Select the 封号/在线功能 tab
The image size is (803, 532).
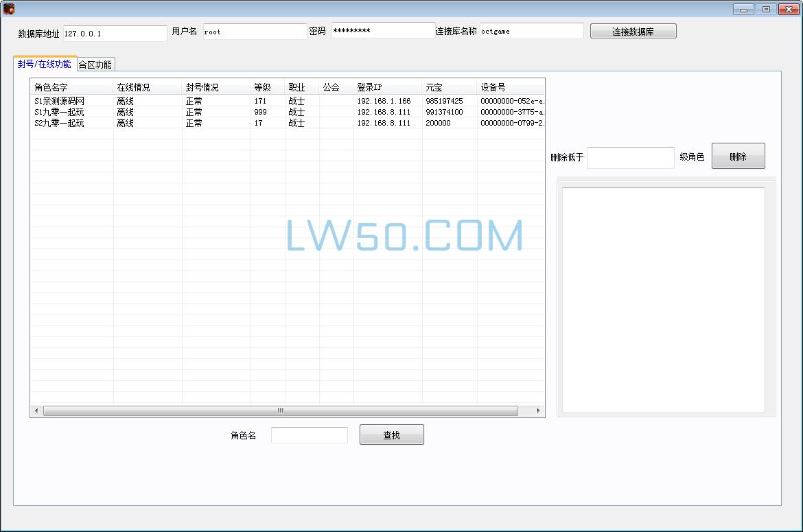45,63
